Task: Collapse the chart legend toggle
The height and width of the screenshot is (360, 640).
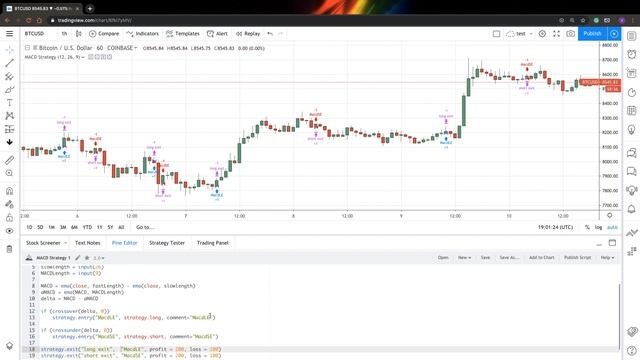Action: coord(27,48)
